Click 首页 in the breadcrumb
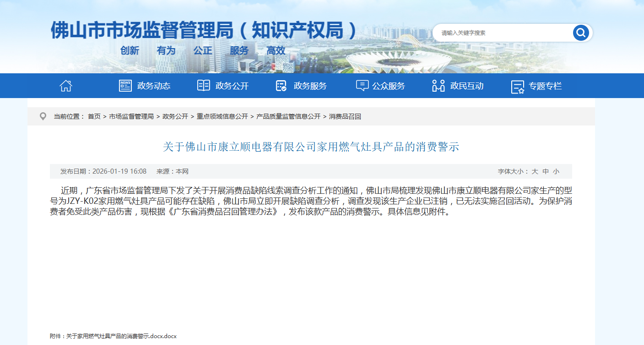This screenshot has width=644, height=345. pyautogui.click(x=94, y=116)
